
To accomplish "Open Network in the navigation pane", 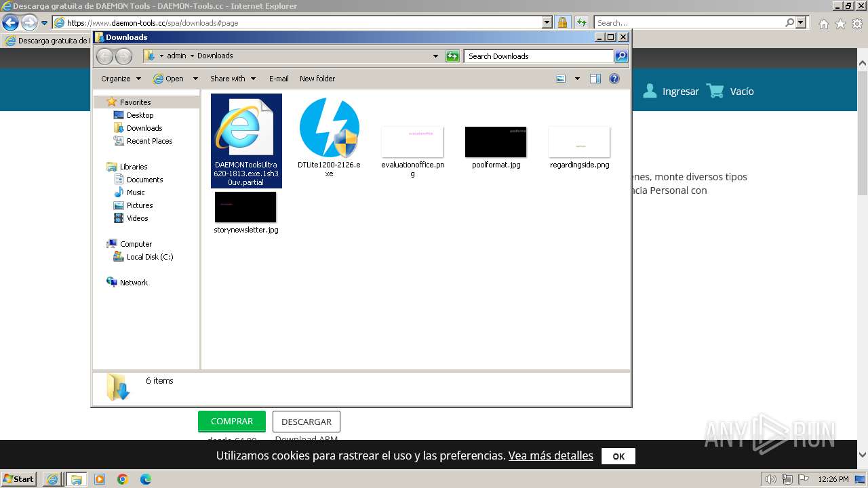I will tap(134, 283).
